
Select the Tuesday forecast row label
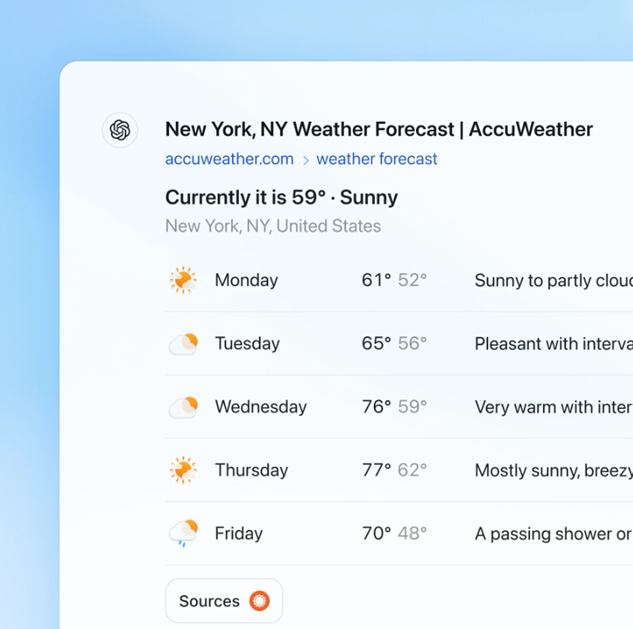click(247, 343)
